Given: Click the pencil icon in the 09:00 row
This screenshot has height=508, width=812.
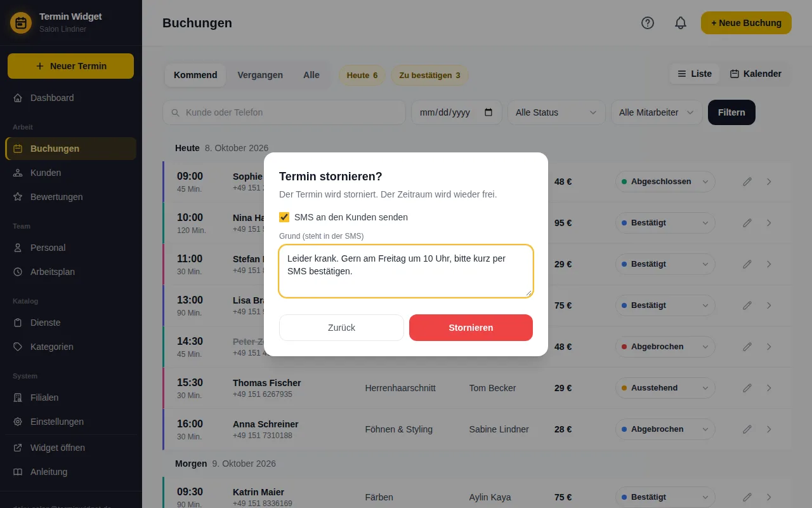Looking at the screenshot, I should 747,182.
